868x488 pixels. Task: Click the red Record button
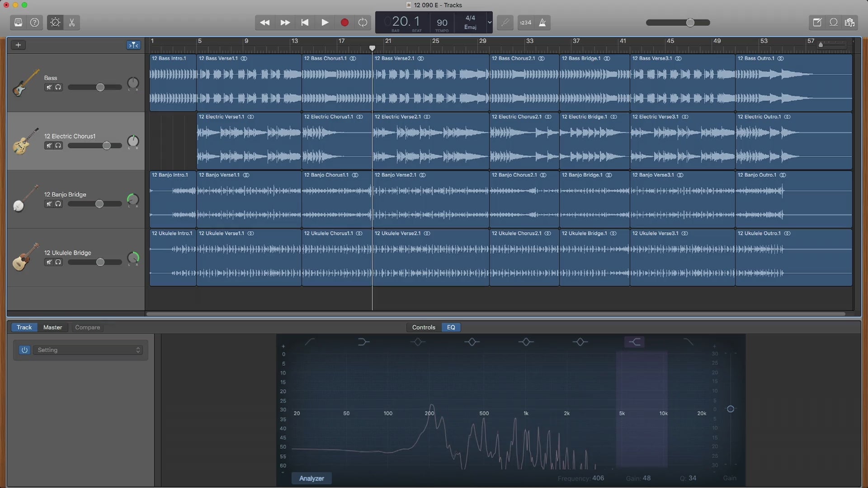click(x=344, y=22)
